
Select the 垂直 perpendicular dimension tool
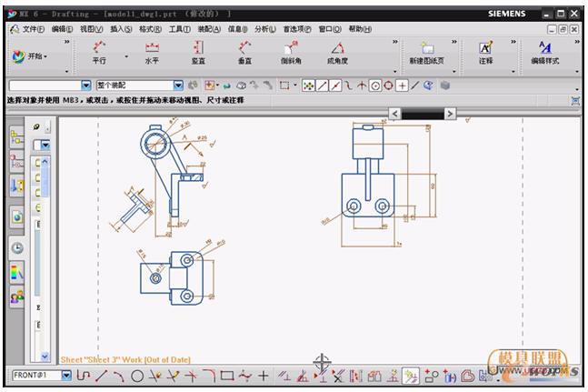244,53
